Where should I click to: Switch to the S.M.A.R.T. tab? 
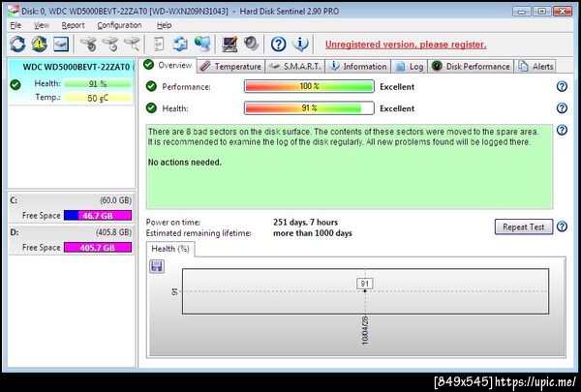click(x=295, y=67)
